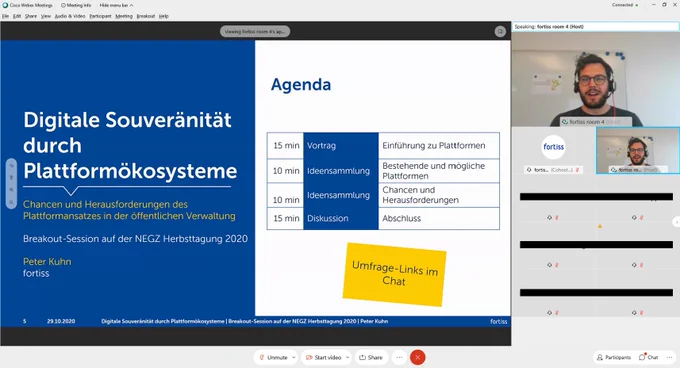Click the slide footer date 29.10.2020
The image size is (680, 368).
coord(61,321)
